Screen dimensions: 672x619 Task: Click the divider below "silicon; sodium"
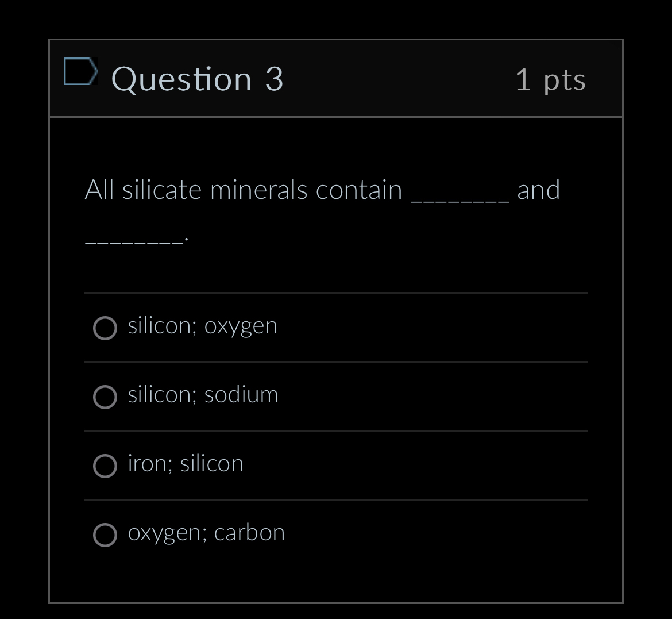coord(336,430)
